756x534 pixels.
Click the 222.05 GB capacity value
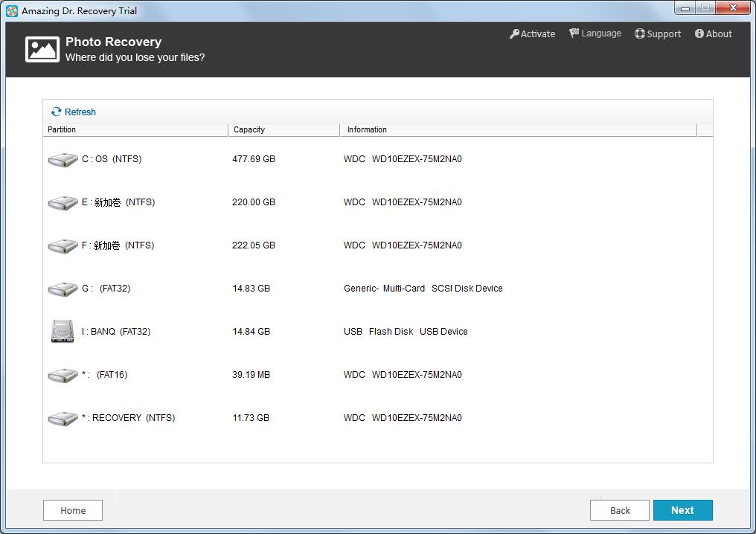pos(254,245)
